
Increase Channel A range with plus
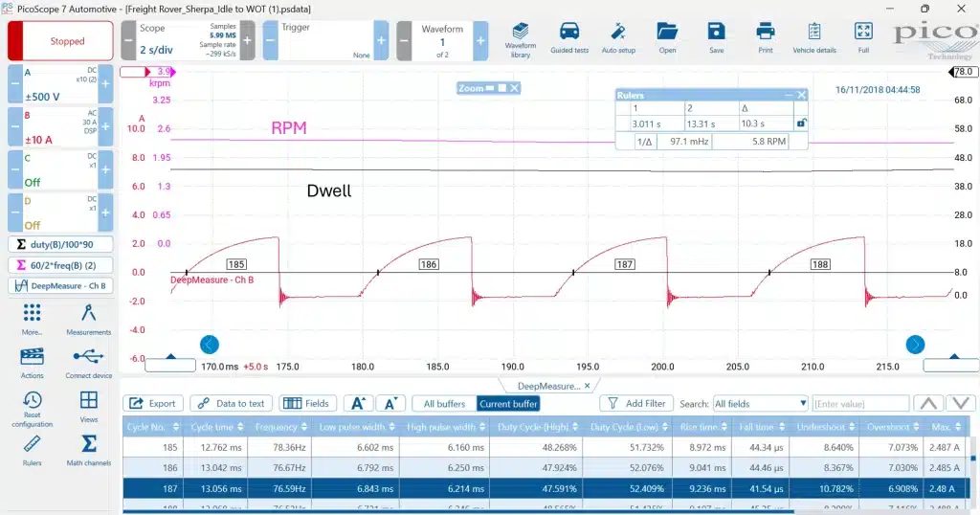click(x=105, y=83)
